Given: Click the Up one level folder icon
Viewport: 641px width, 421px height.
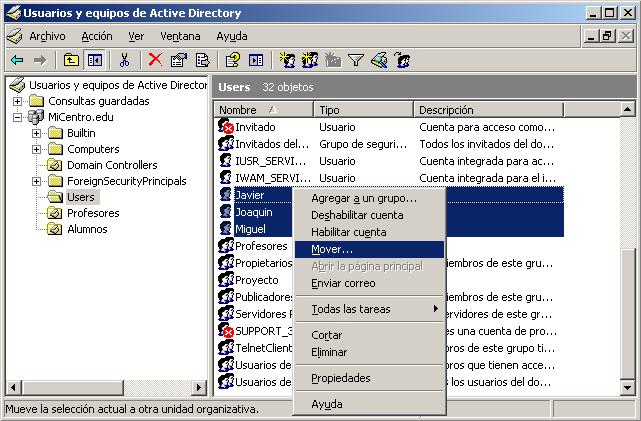Looking at the screenshot, I should 72,60.
